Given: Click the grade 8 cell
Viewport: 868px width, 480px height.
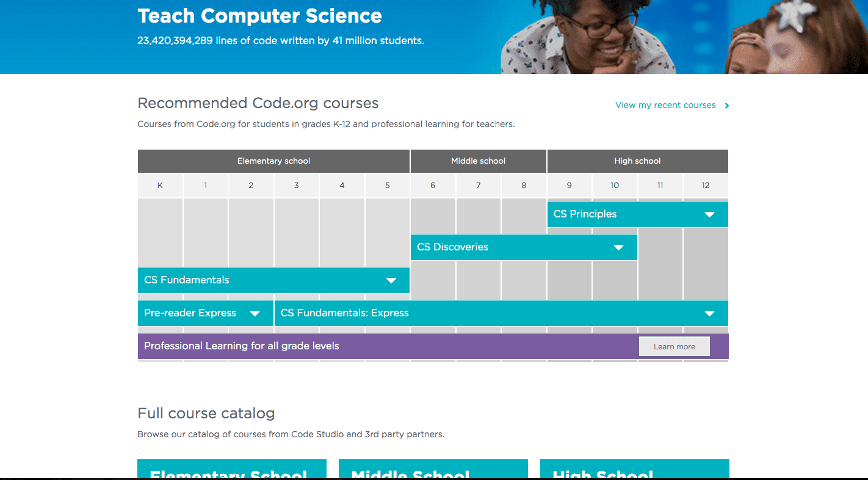Looking at the screenshot, I should click(x=524, y=186).
